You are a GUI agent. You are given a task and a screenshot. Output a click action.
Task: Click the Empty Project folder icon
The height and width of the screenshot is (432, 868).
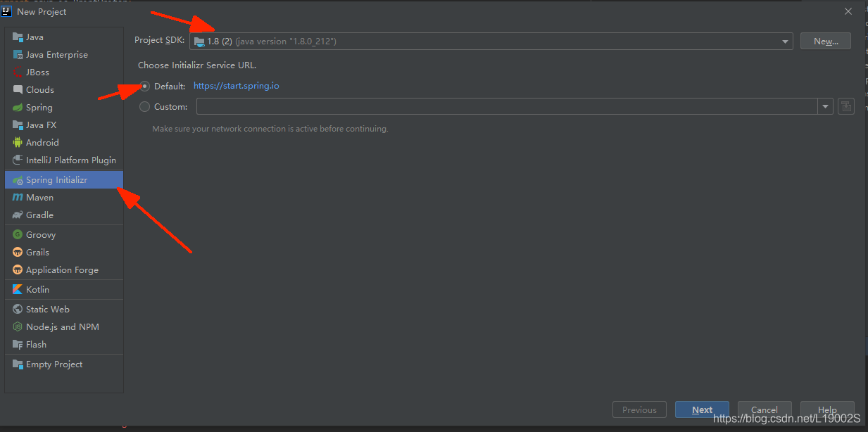[18, 364]
